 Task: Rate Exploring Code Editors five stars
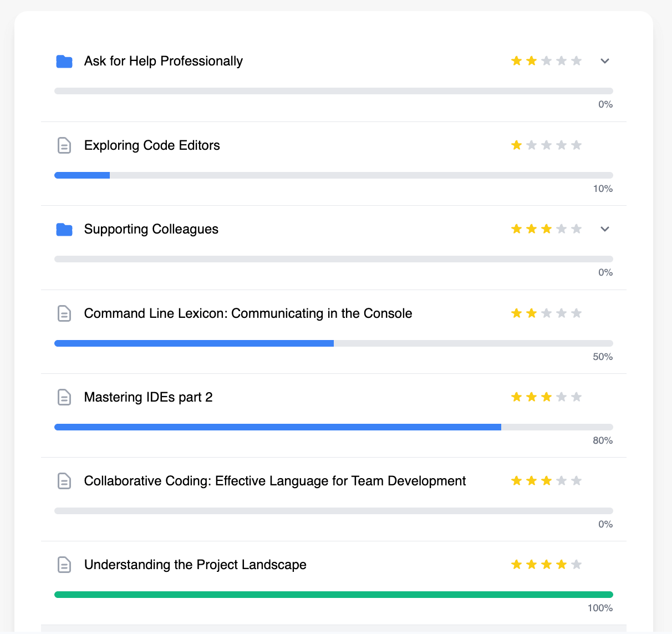[577, 145]
